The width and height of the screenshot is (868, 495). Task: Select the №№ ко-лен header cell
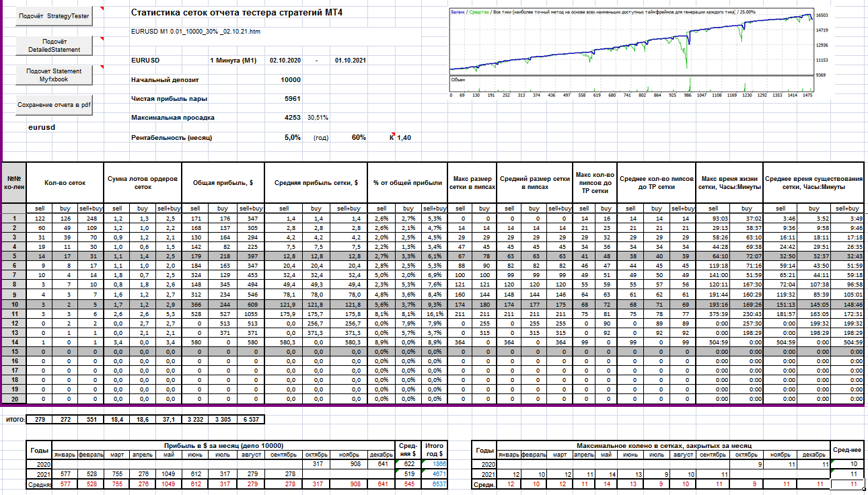(15, 182)
